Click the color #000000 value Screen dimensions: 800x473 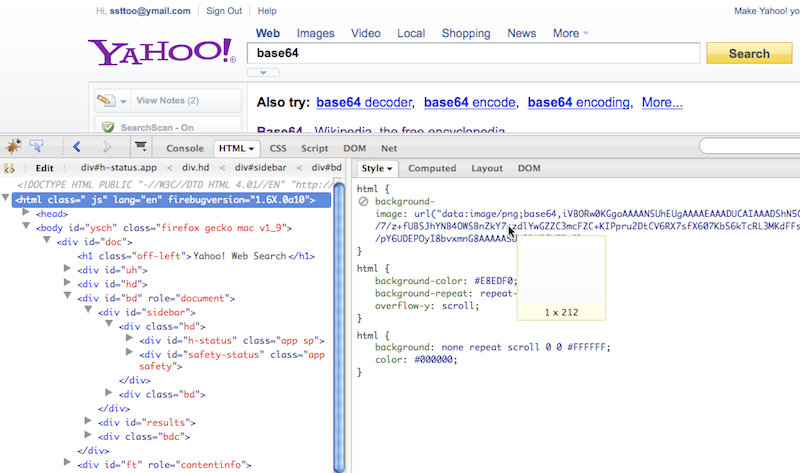(433, 360)
